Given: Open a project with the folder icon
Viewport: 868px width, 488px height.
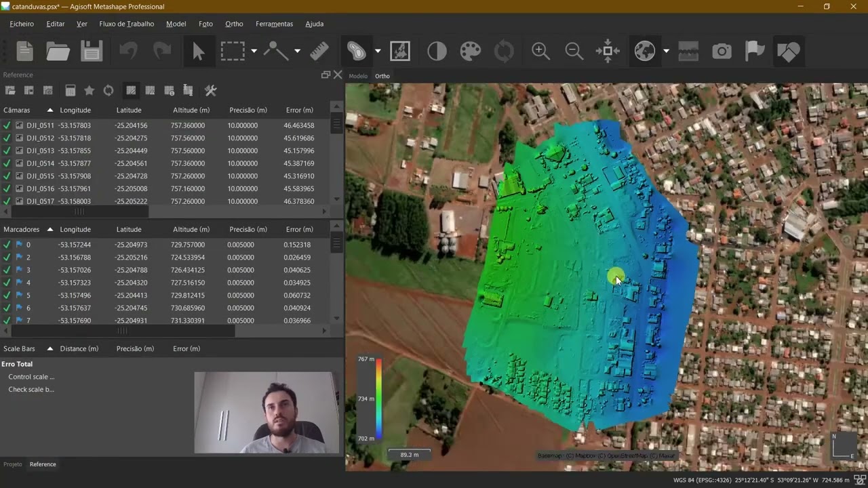Looking at the screenshot, I should pos(58,52).
